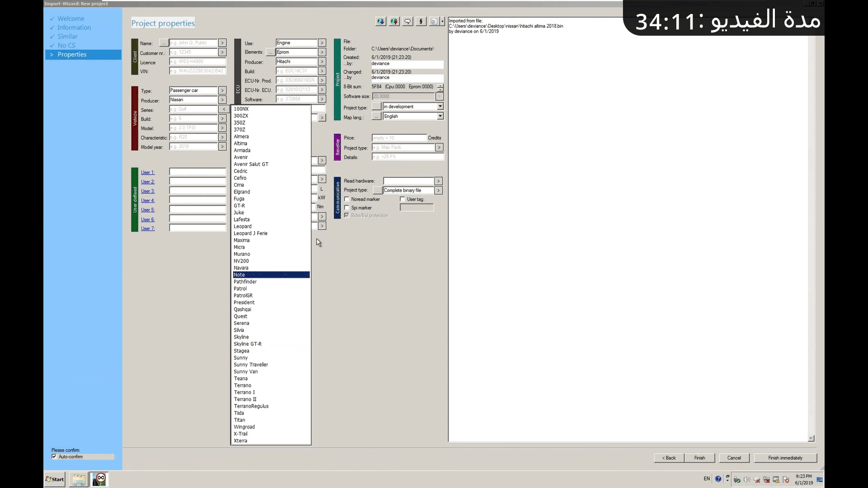Toggle the Spi marker checkbox
This screenshot has height=488, width=868.
click(347, 208)
